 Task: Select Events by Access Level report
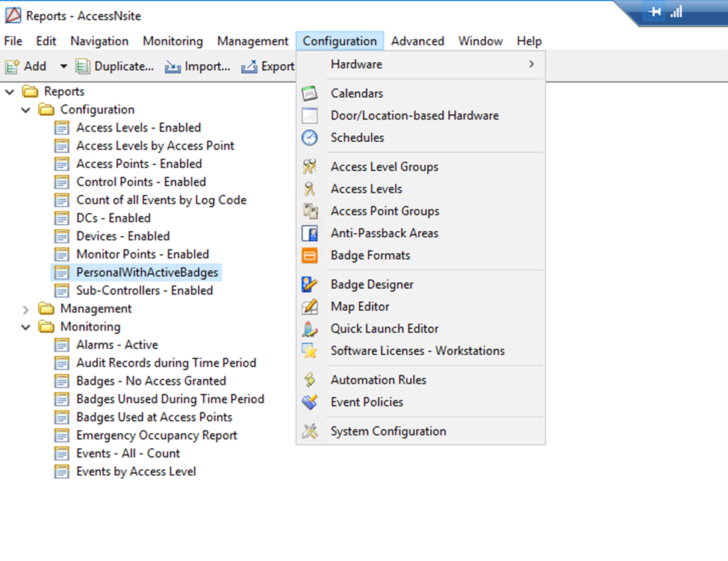point(136,472)
